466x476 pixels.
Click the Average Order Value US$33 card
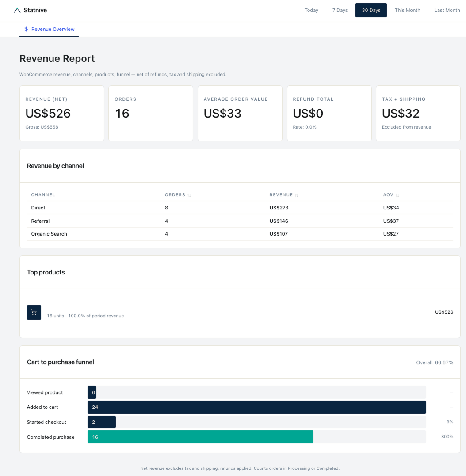[x=240, y=113]
